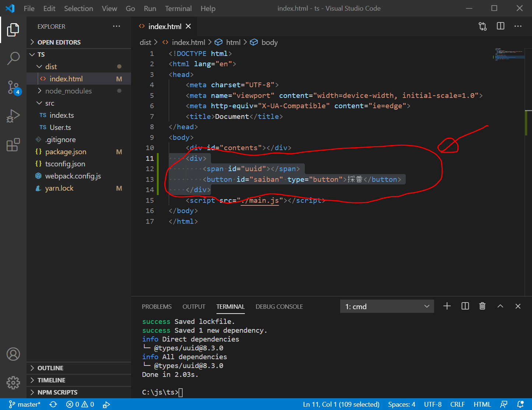Select the TERMINAL panel tab
The image size is (532, 410).
[x=230, y=307]
